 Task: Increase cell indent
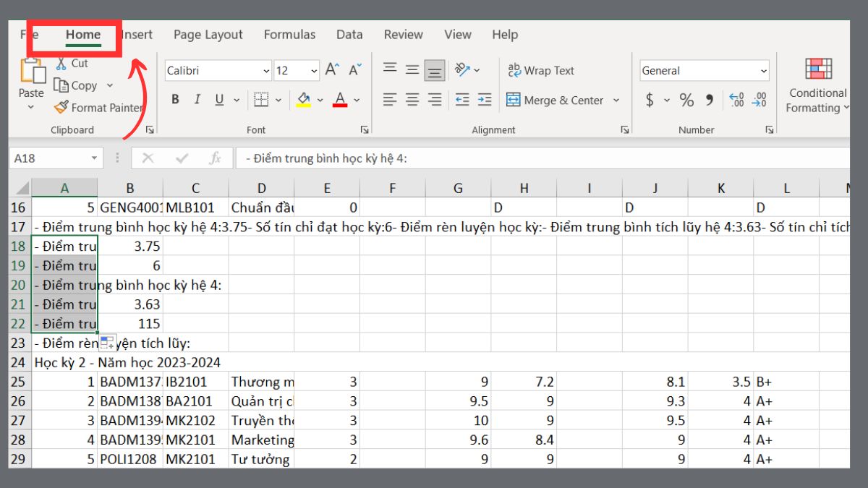[485, 100]
